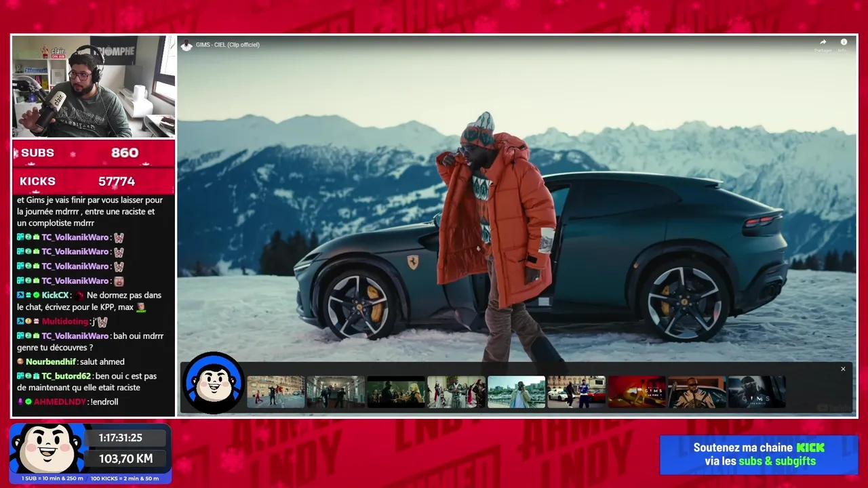Open the street dancers video thumbnail
This screenshot has height=488, width=868.
click(x=275, y=392)
